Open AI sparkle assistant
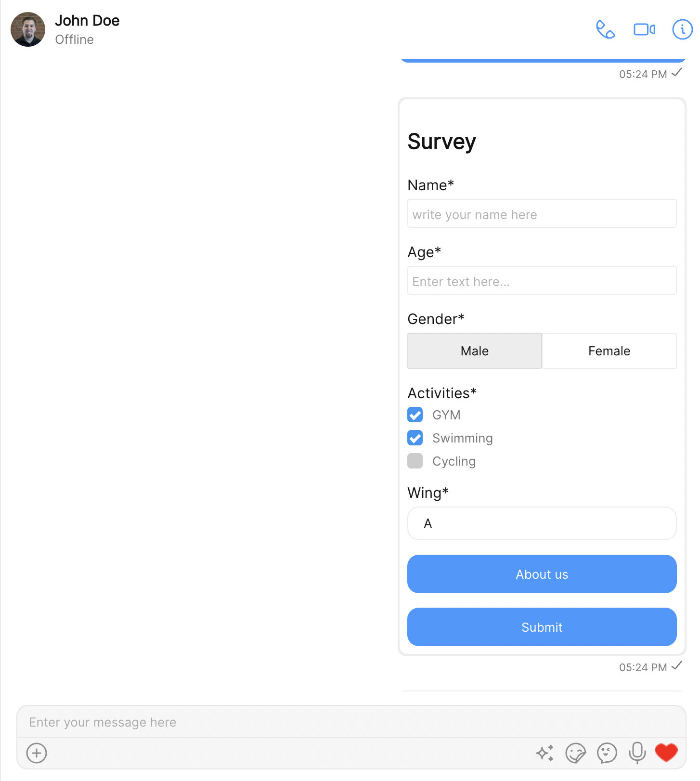The image size is (700, 781). point(545,753)
